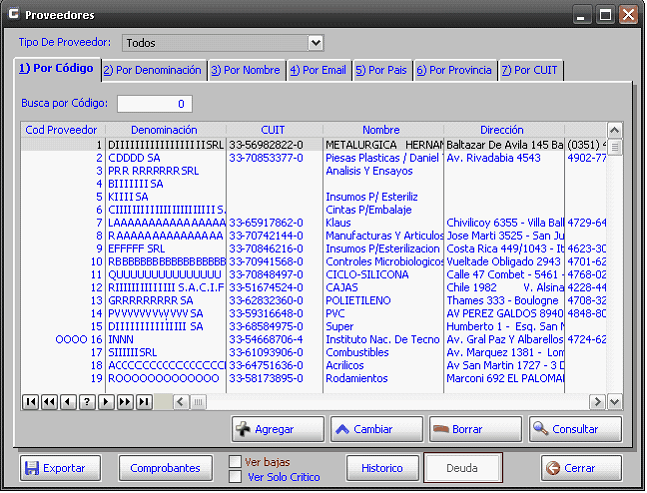The width and height of the screenshot is (647, 493).
Task: Click the previous record arrow button
Action: 68,401
